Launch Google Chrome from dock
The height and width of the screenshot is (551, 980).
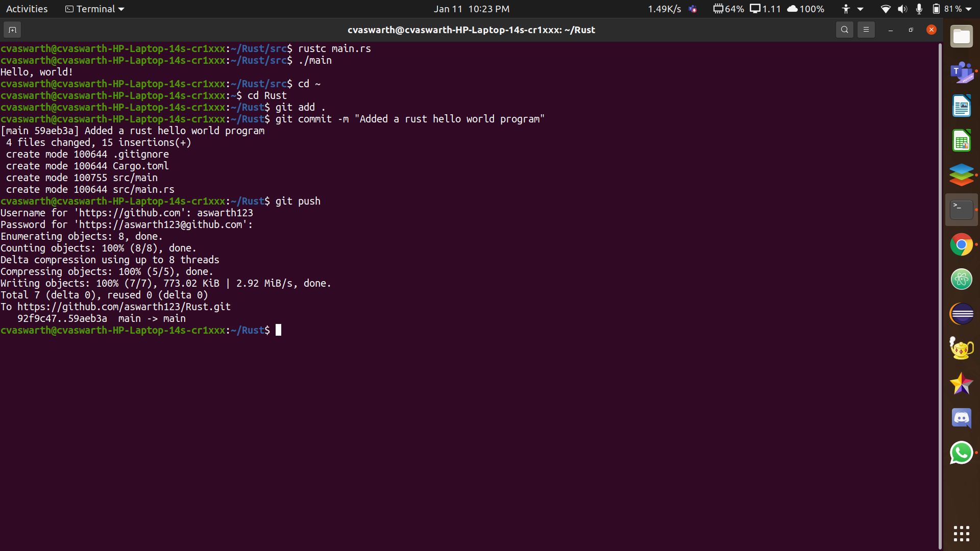[961, 245]
